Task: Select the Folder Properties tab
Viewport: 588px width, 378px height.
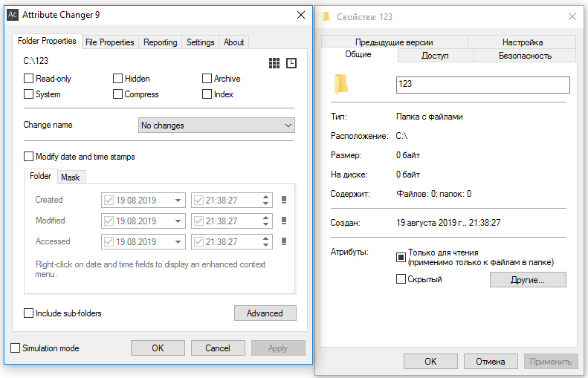Action: tap(47, 41)
